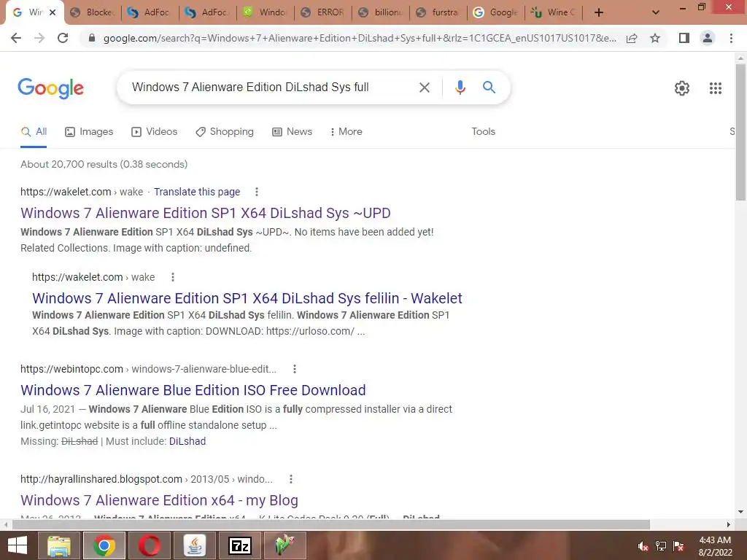Open the browser side panel icon
747x560 pixels.
pyautogui.click(x=684, y=38)
